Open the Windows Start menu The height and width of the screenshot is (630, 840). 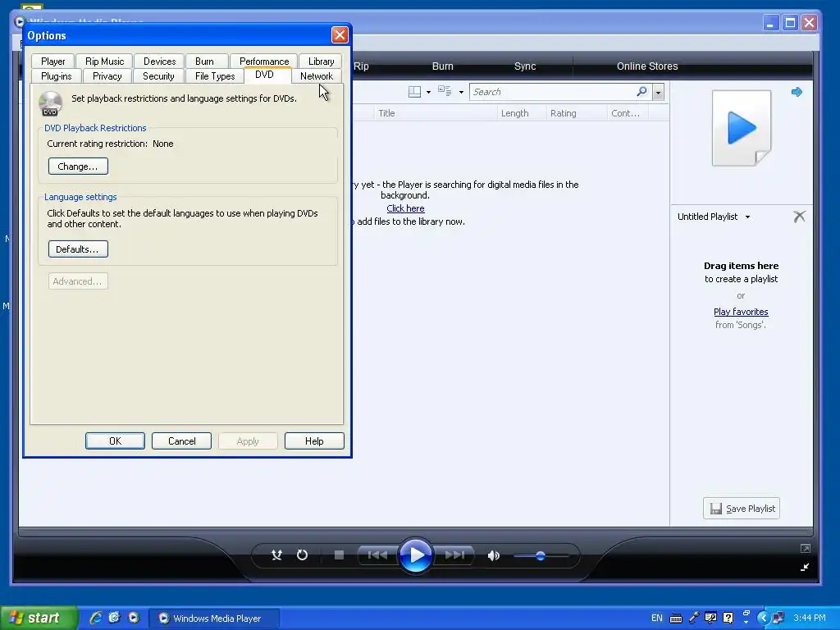[x=39, y=618]
